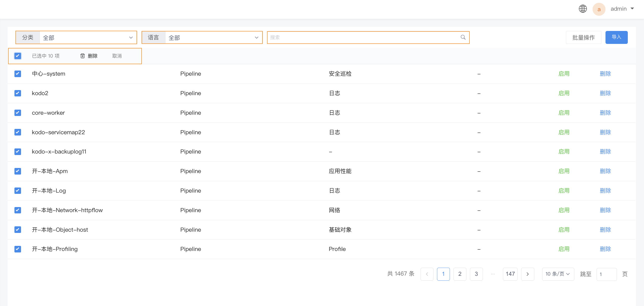Click the 基础对象 category cell
This screenshot has width=644, height=306.
click(x=340, y=230)
